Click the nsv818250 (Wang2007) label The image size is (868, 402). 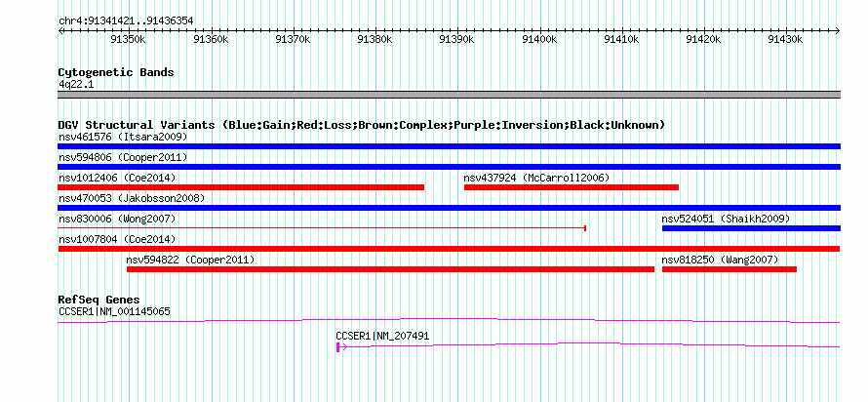coord(720,260)
